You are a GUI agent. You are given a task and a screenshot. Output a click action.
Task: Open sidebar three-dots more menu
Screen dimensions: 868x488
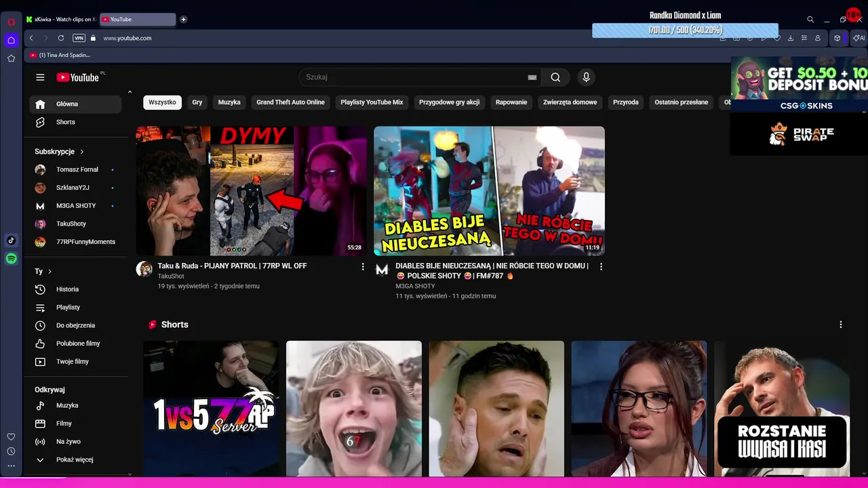click(x=11, y=466)
